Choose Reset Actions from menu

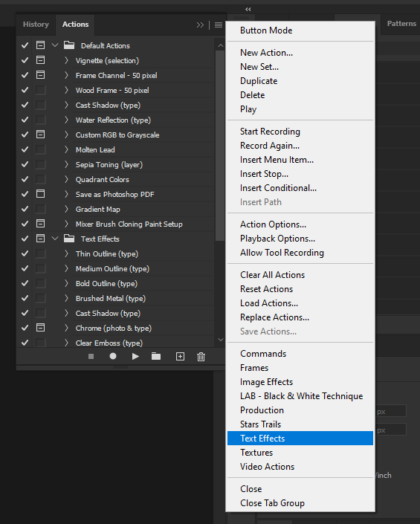pyautogui.click(x=266, y=289)
